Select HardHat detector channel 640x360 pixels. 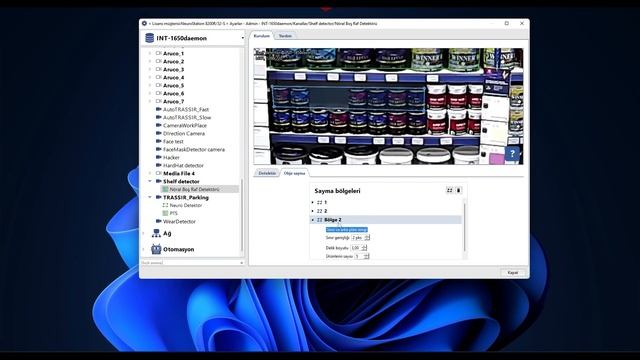[x=183, y=165]
